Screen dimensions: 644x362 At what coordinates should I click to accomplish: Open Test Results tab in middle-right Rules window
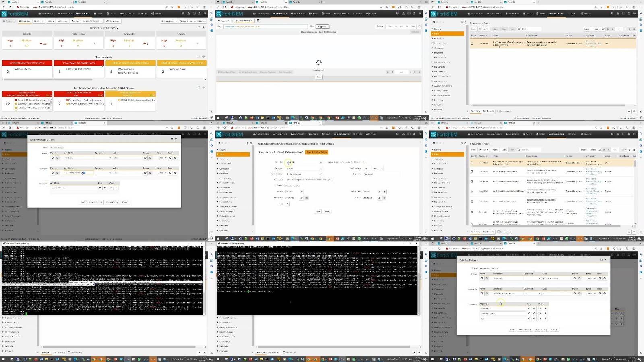tap(488, 232)
